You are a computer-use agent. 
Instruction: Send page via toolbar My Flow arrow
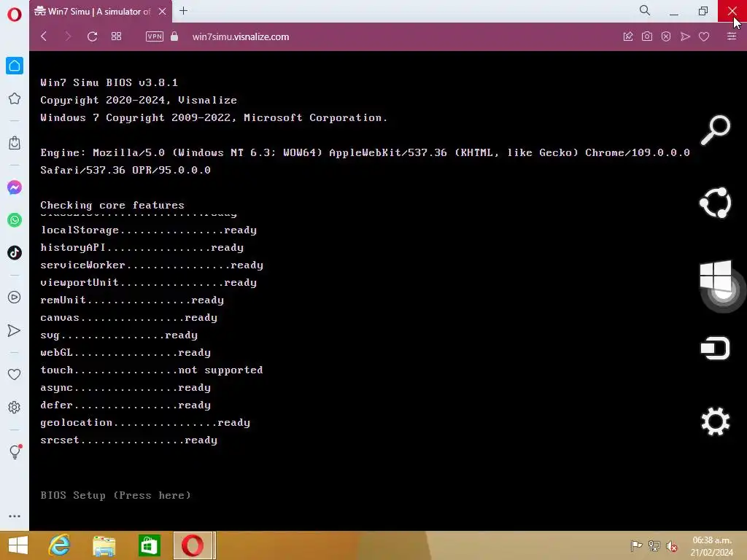tap(685, 36)
